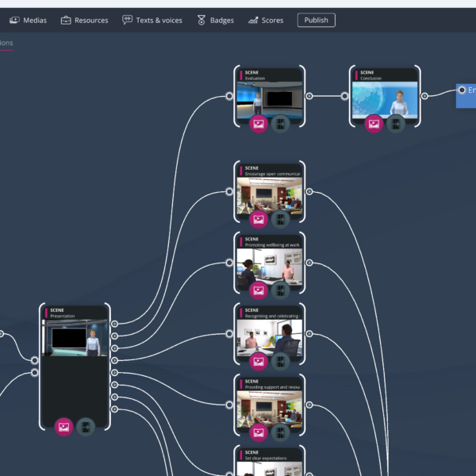Viewport: 476px width, 476px height.
Task: Click the Scores chart icon
Action: click(254, 20)
